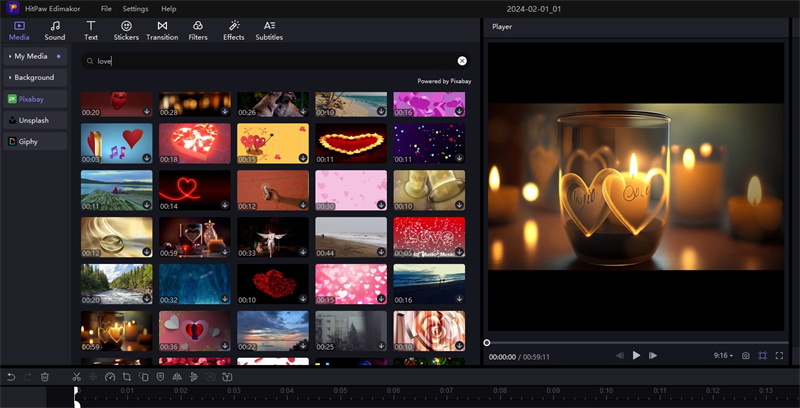Open the Stickers tab
The width and height of the screenshot is (800, 408).
tap(126, 31)
